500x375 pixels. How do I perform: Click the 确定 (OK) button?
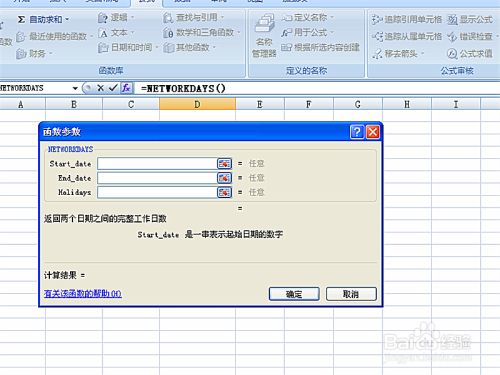(294, 294)
